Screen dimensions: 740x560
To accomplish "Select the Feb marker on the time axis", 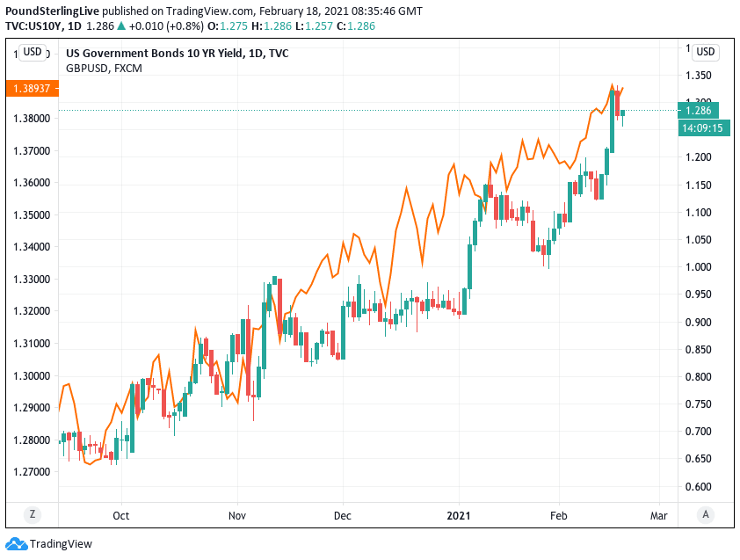I will point(559,515).
